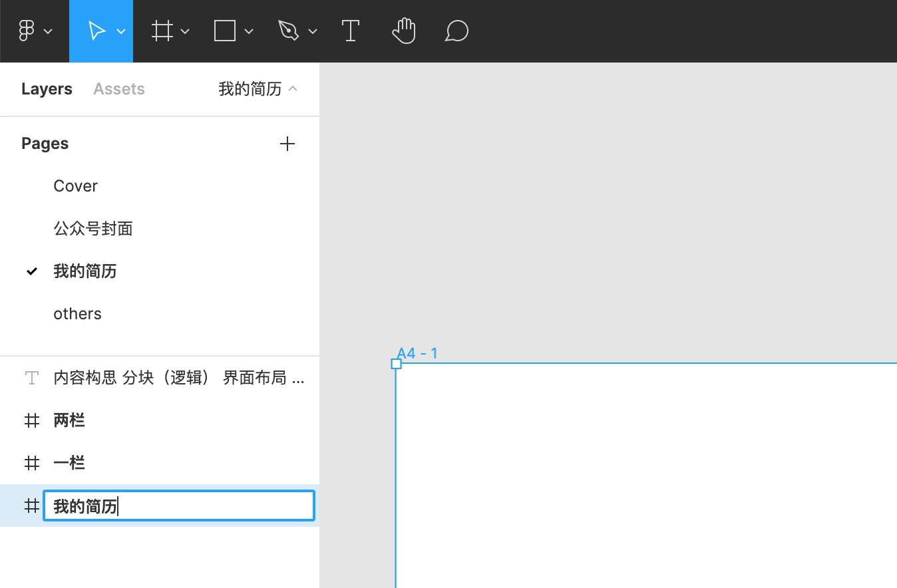Select the checked page 我的简历
The image size is (897, 588).
point(85,271)
